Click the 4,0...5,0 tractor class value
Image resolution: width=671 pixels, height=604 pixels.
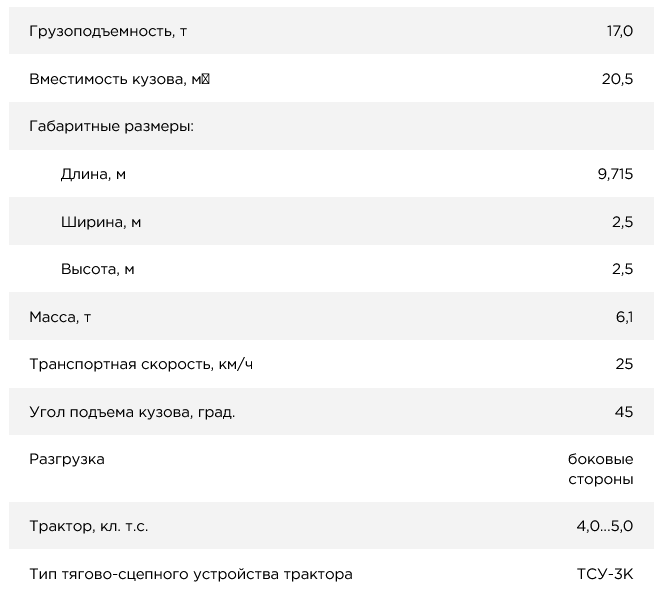(x=604, y=526)
